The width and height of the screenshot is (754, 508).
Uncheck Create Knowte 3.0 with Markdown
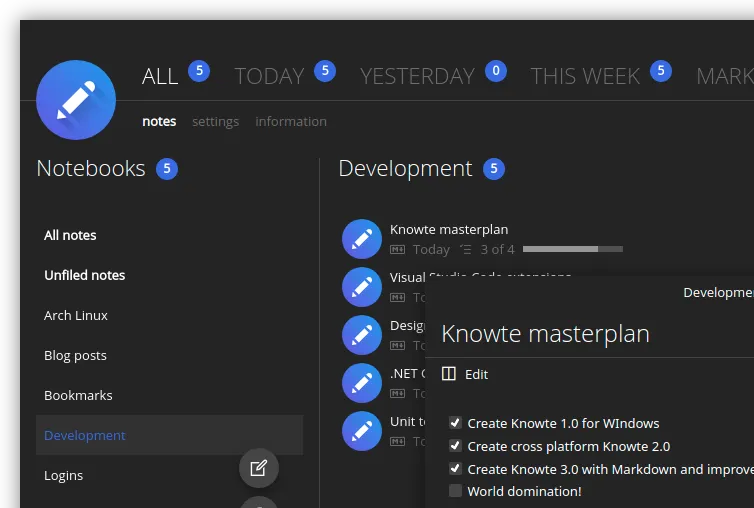coord(455,469)
